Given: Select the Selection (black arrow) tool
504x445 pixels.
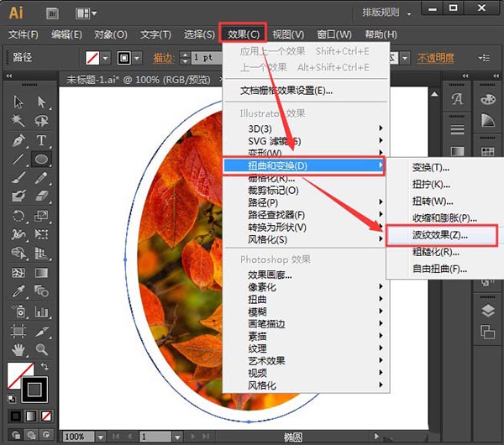Looking at the screenshot, I should [x=18, y=102].
